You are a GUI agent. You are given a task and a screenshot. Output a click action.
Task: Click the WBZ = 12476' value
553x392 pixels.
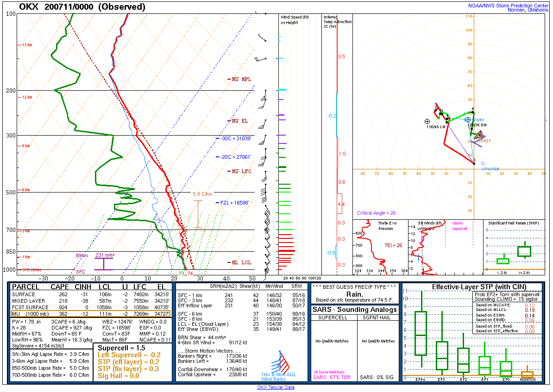118,322
